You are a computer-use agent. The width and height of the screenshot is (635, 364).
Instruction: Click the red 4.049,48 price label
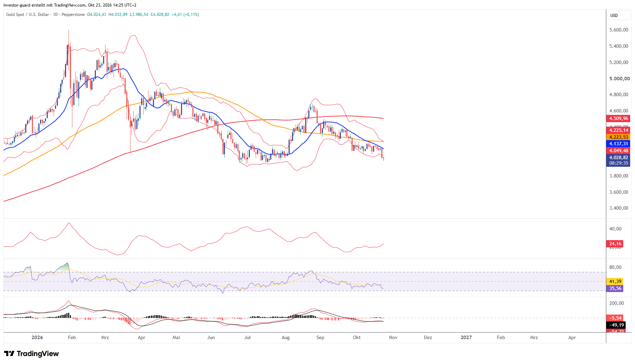(618, 151)
